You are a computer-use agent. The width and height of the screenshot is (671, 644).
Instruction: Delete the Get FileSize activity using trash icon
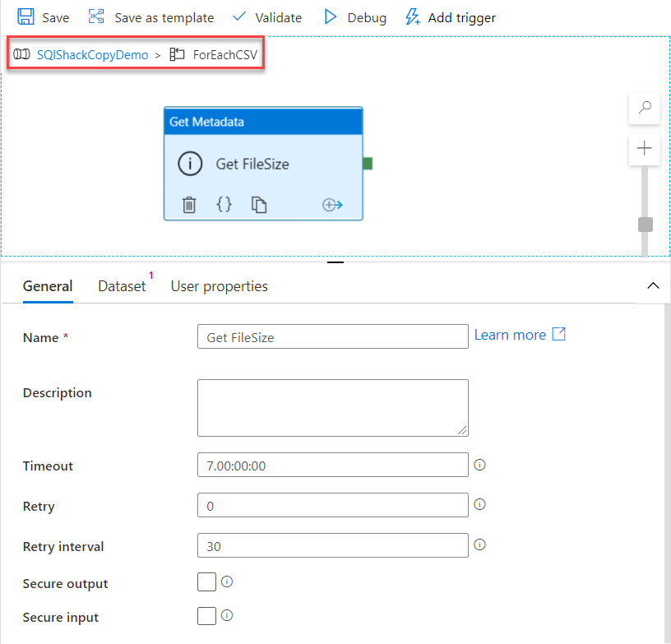tap(189, 204)
